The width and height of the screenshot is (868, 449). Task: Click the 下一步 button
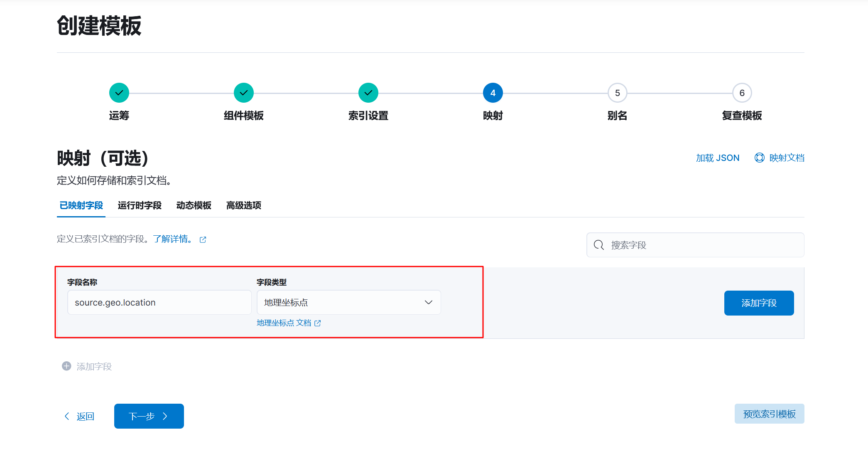(x=149, y=416)
